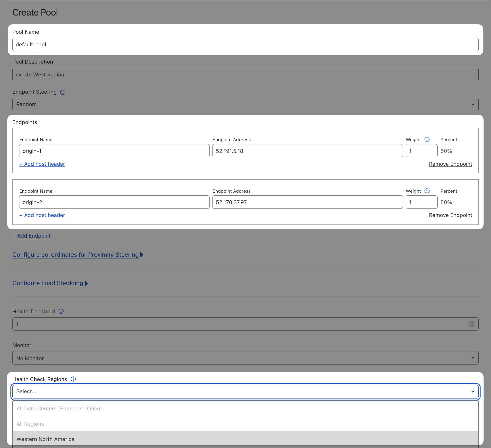Click the origin-2 Endpoint Name field

pyautogui.click(x=114, y=202)
